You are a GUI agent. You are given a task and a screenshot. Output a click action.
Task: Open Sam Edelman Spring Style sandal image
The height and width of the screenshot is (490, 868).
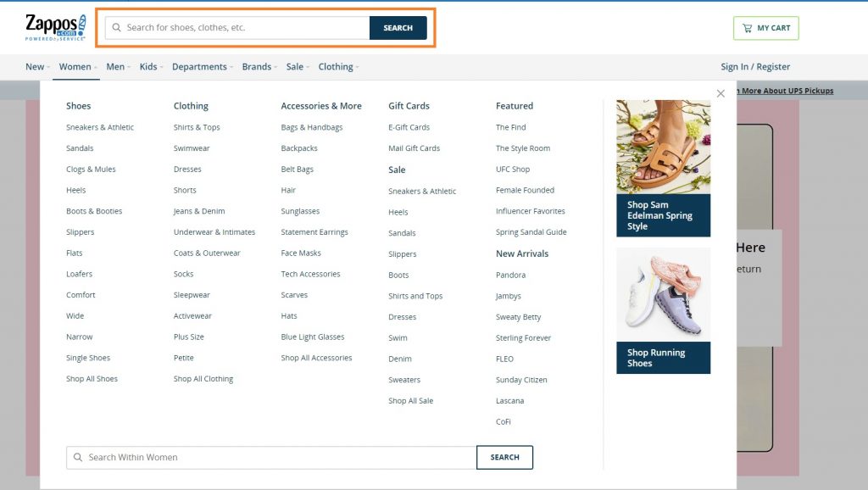663,147
